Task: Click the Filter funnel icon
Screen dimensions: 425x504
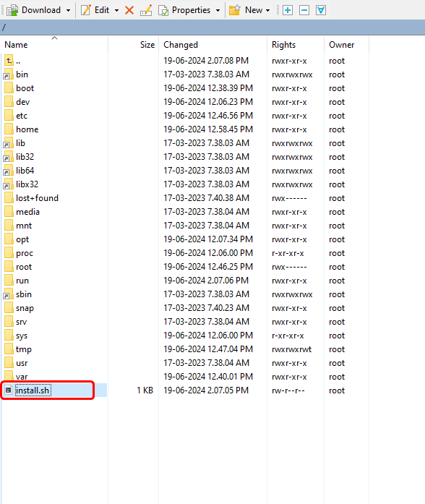Action: [321, 10]
